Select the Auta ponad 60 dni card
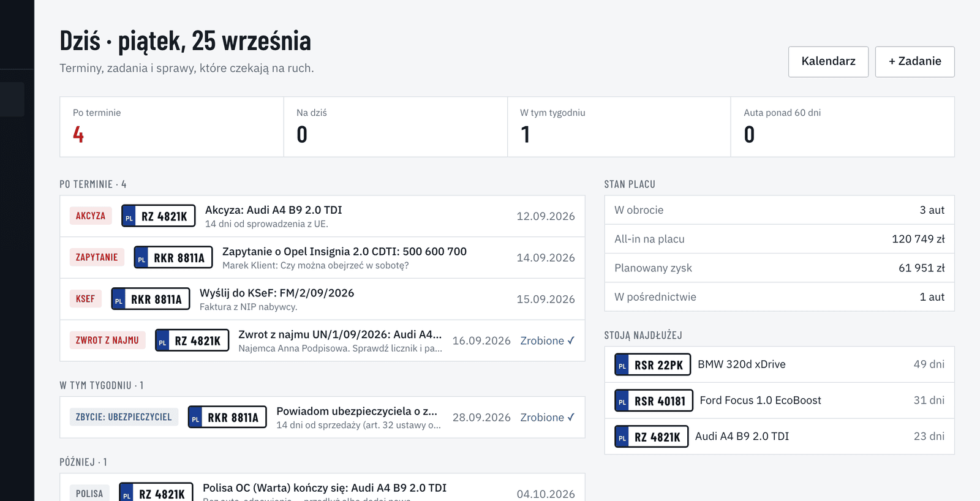 (x=843, y=127)
